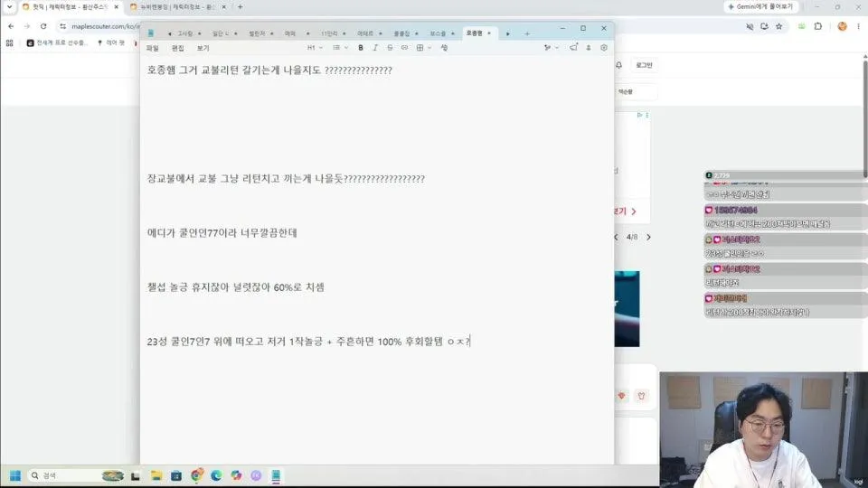The width and height of the screenshot is (868, 488).
Task: Open the table insert dropdown in Notepad
Action: coord(423,48)
